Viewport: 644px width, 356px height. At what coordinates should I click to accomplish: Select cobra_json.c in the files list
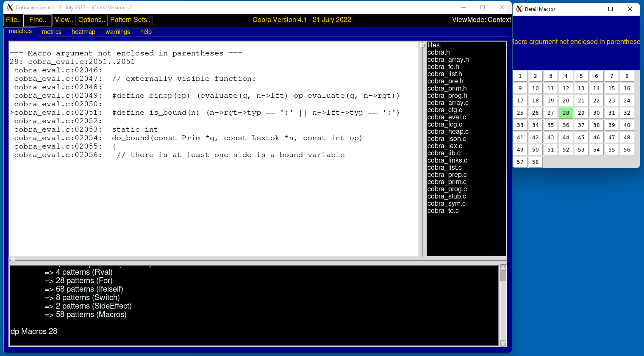pos(447,139)
